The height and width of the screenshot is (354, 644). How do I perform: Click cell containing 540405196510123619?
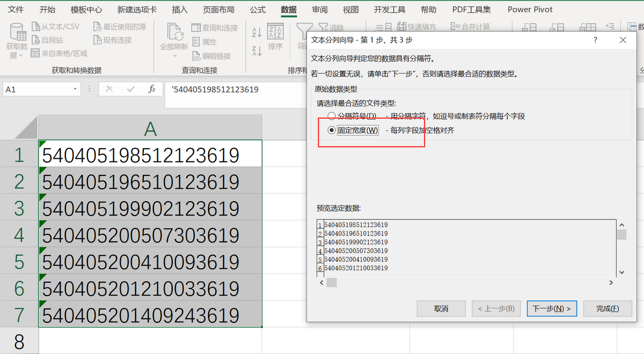(150, 180)
